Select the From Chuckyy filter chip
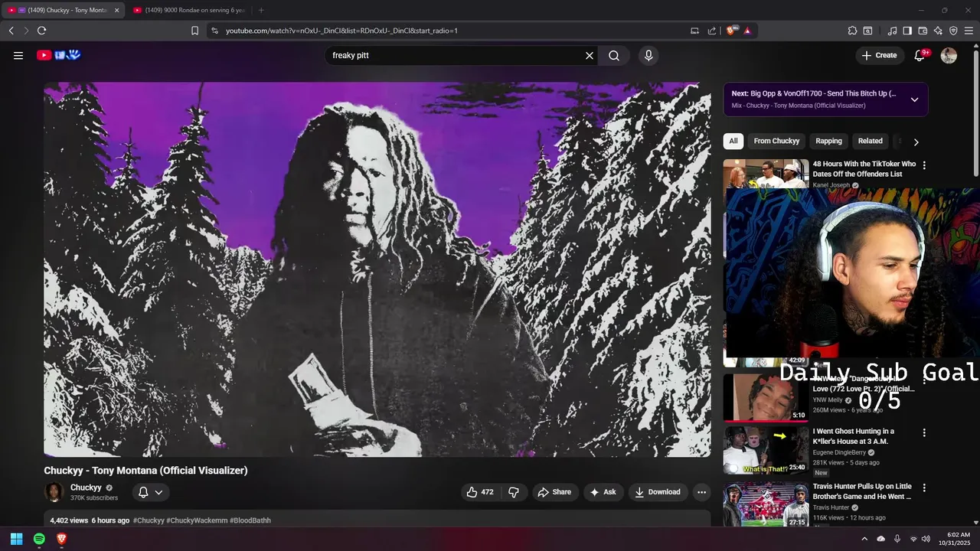Image resolution: width=980 pixels, height=551 pixels. pos(776,141)
